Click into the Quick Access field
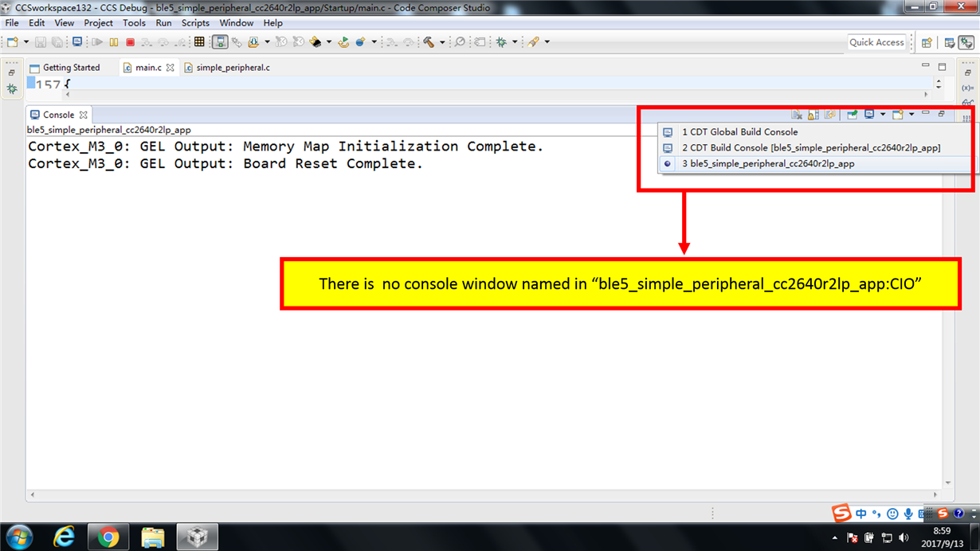 click(877, 42)
